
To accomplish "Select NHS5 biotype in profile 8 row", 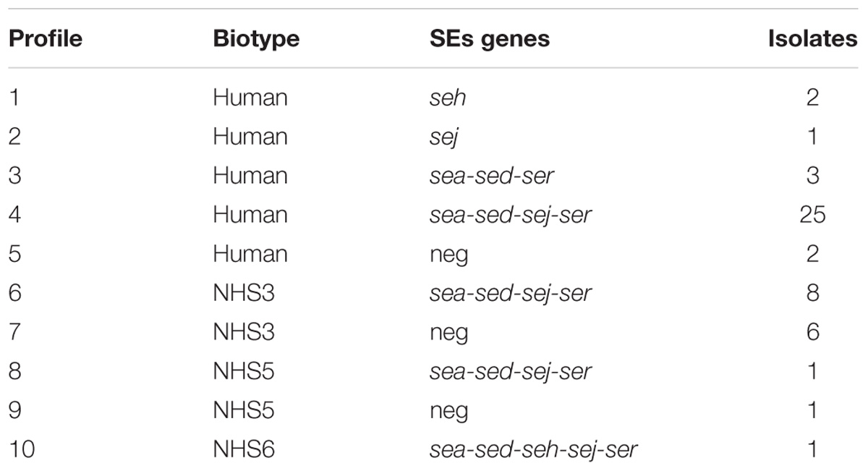I will [244, 371].
